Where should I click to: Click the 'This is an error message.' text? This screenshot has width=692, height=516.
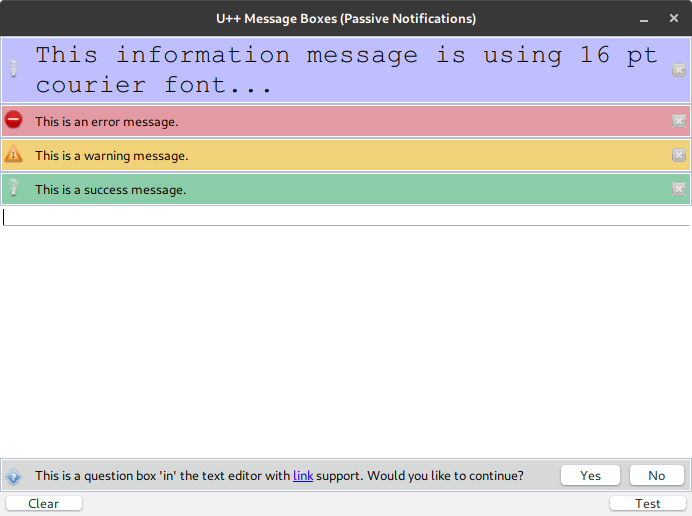coord(106,122)
